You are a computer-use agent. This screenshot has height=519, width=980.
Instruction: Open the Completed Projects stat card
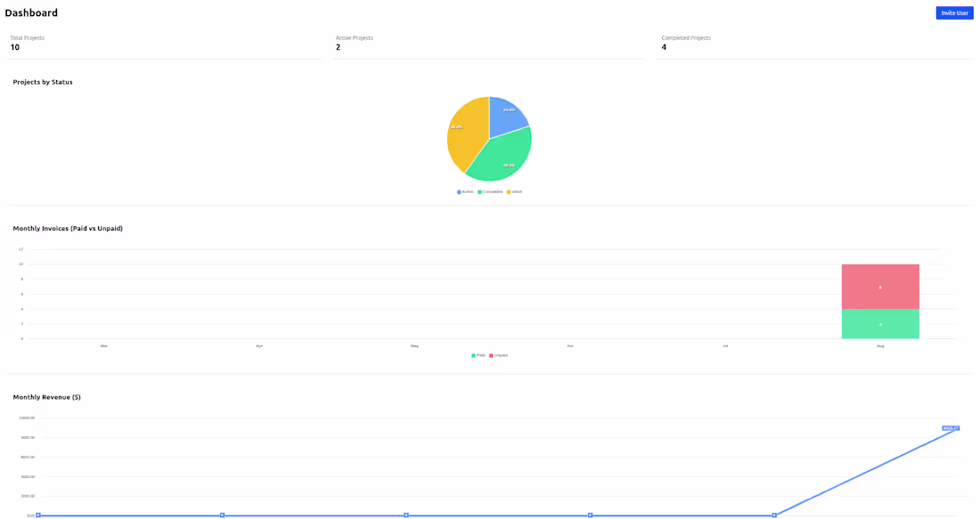(x=815, y=43)
